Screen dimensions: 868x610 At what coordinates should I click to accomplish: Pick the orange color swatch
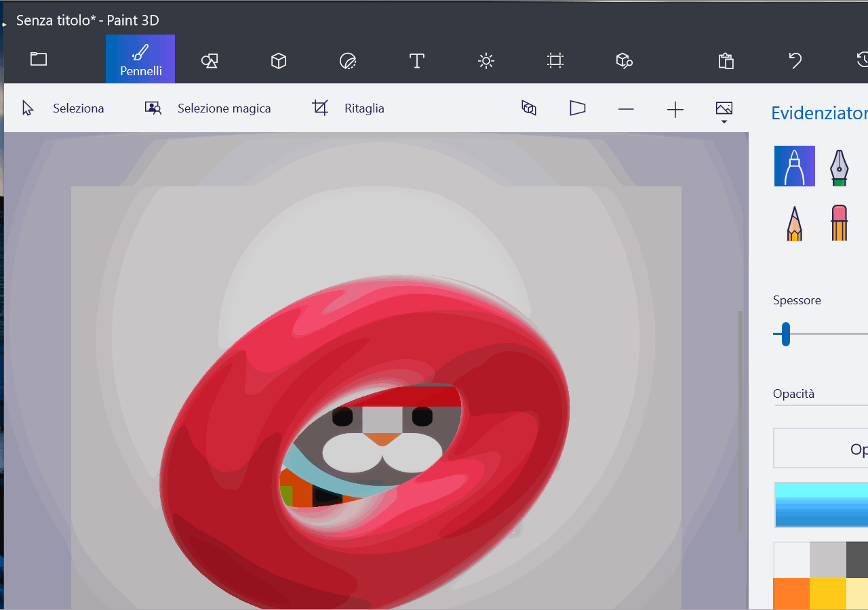tap(791, 594)
